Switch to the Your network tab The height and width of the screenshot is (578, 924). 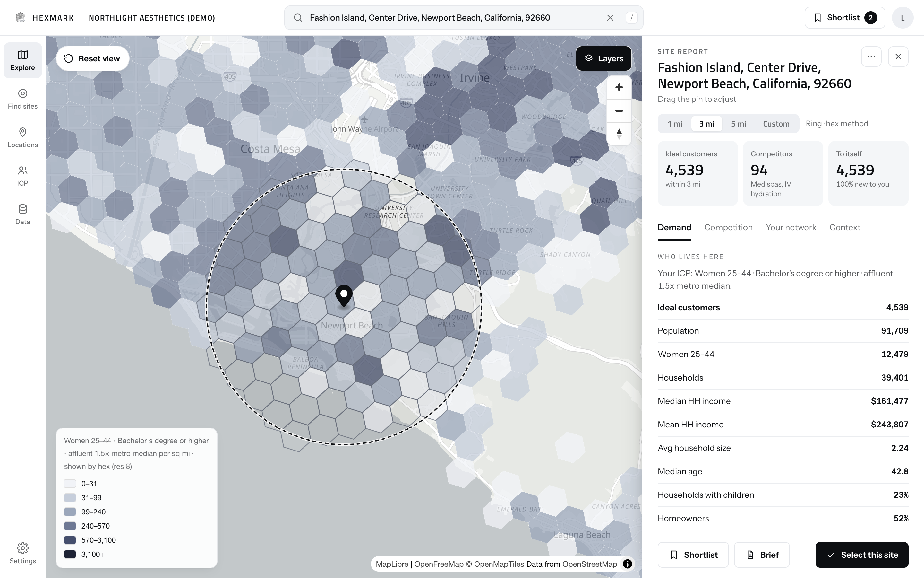tap(791, 227)
